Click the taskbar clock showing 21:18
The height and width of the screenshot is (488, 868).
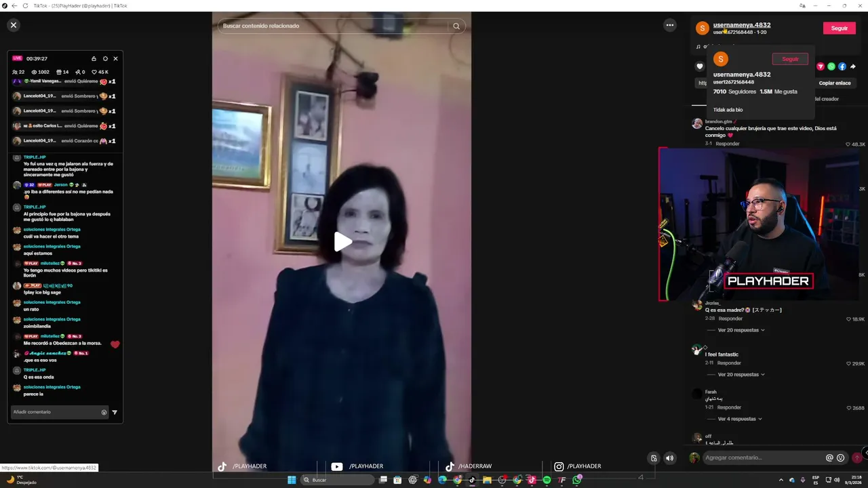click(851, 480)
